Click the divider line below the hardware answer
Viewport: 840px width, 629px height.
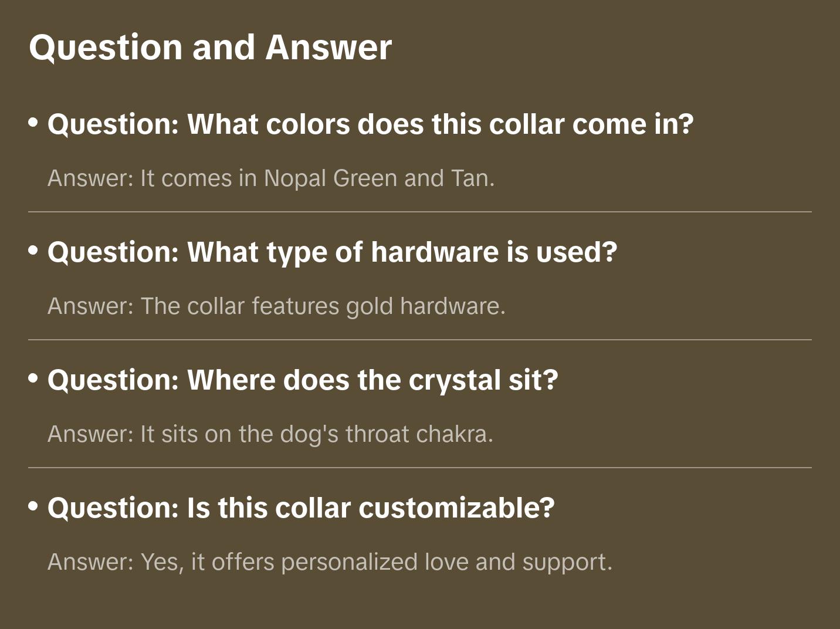tap(420, 340)
